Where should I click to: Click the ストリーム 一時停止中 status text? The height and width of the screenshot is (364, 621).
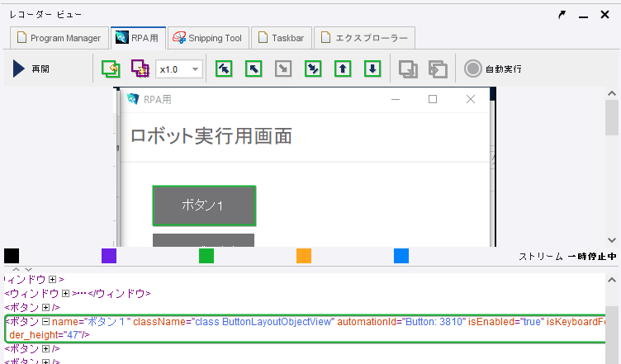[x=568, y=257]
